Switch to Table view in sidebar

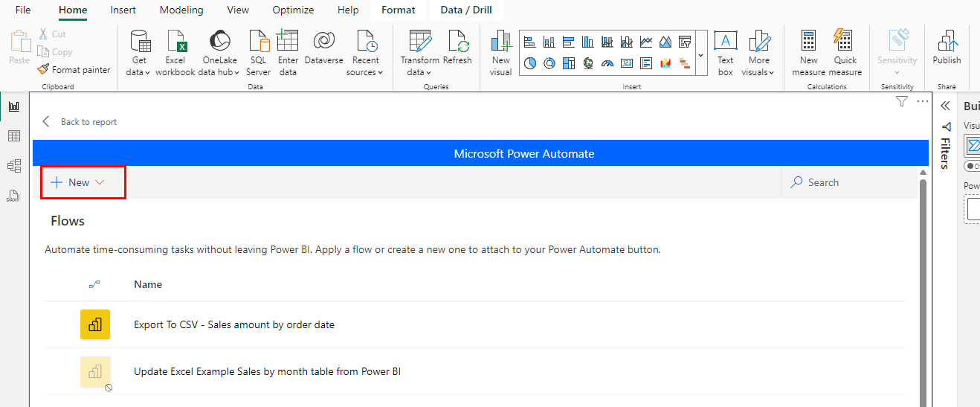click(x=13, y=135)
